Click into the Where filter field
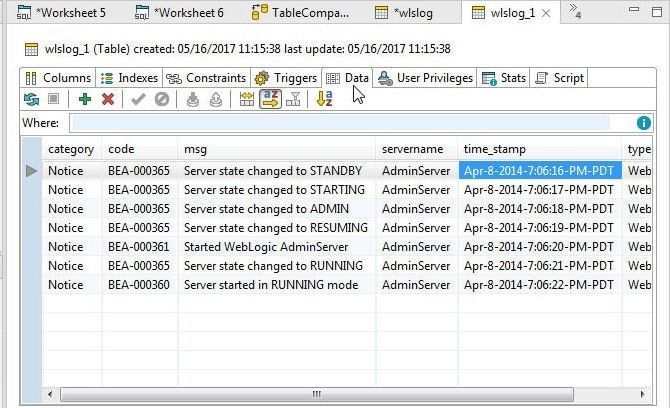 tap(341, 123)
